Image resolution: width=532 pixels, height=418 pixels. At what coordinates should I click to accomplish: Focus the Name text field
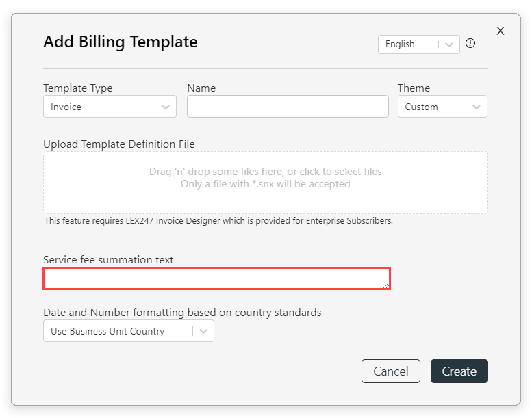(288, 107)
